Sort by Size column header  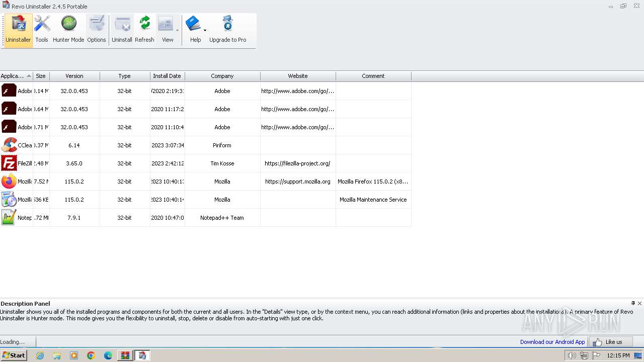pos(41,76)
